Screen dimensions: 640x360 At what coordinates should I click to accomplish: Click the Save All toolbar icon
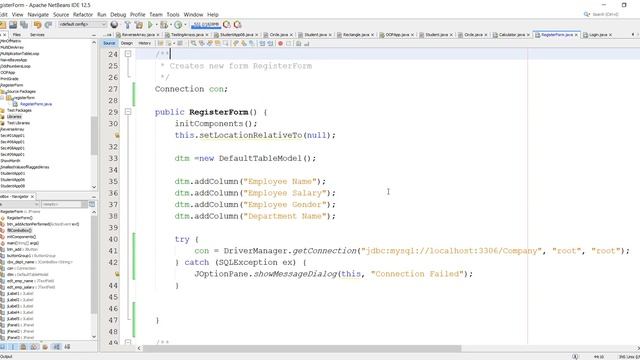[24, 25]
